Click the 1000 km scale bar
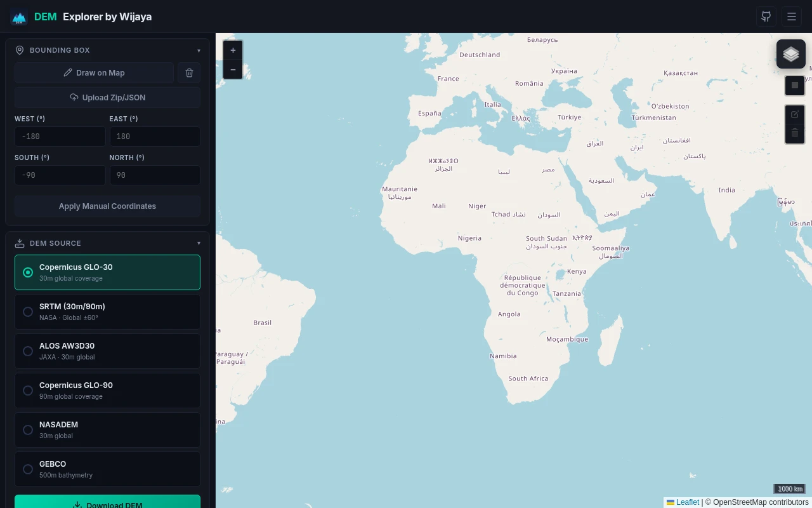812x508 pixels. [x=790, y=488]
